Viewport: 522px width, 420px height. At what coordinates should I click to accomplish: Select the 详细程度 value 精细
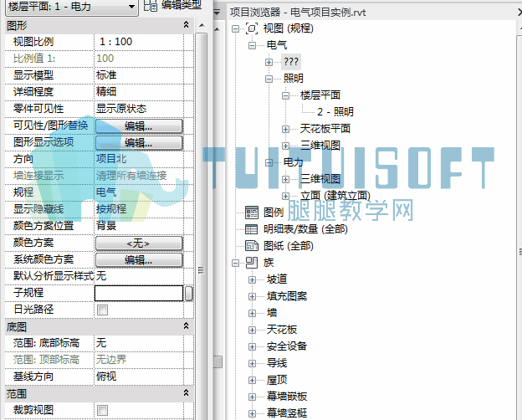106,91
